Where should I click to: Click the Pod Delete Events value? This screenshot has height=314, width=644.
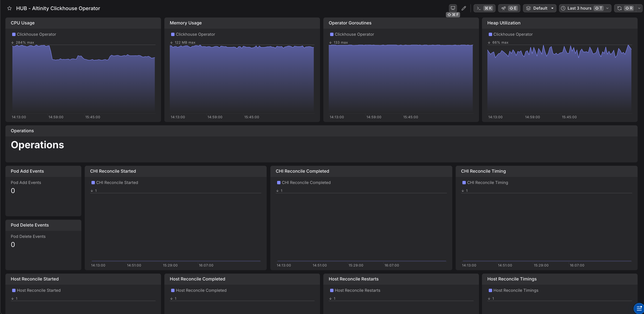13,245
